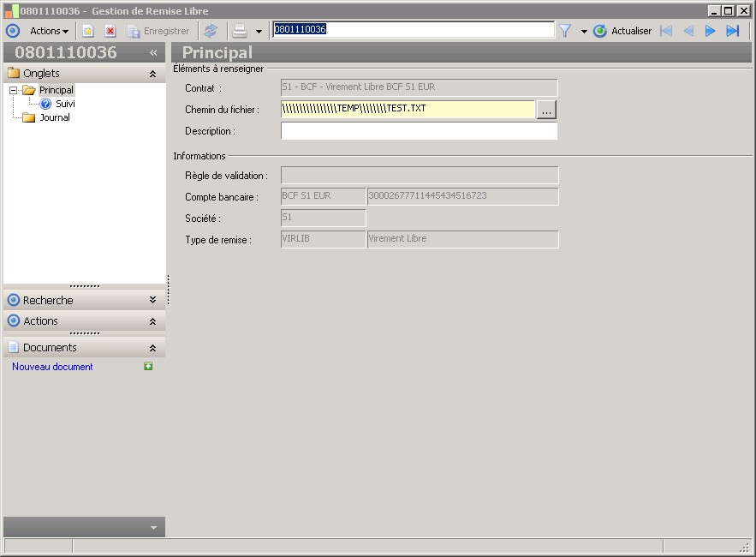Click Enregistrer to save
Viewport: 756px width, 557px height.
click(x=158, y=31)
